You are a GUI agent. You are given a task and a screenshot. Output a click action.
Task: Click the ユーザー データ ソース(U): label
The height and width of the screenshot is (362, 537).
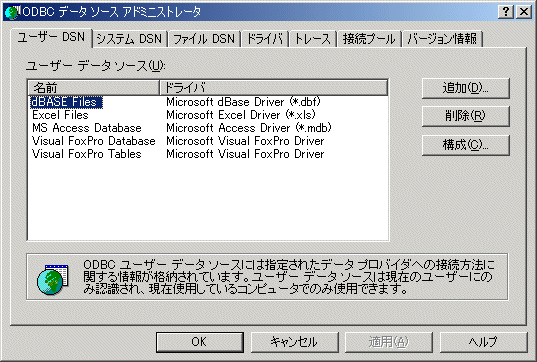point(96,66)
